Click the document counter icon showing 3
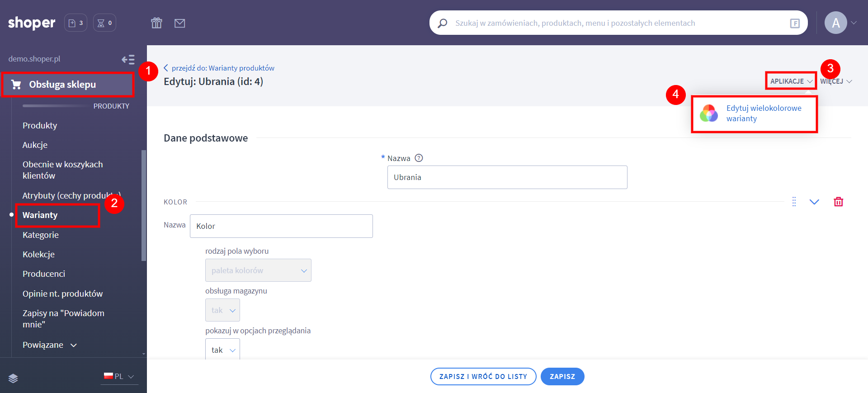Image resolution: width=868 pixels, height=393 pixels. 75,23
